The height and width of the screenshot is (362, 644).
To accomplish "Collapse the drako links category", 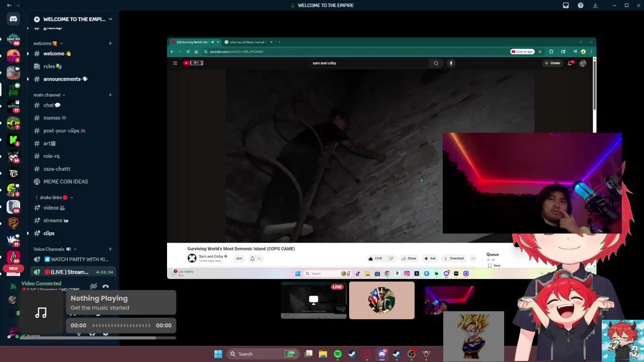I will [x=54, y=198].
